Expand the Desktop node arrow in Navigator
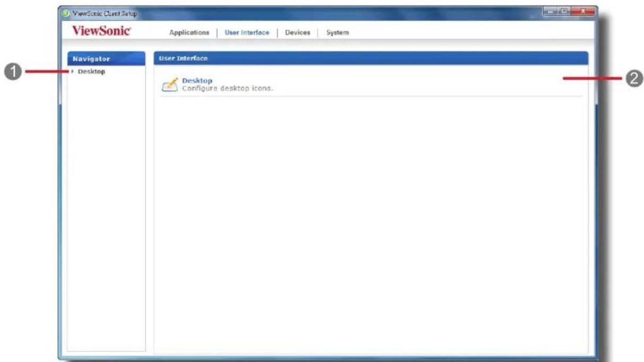The width and height of the screenshot is (644, 362). pyautogui.click(x=72, y=72)
